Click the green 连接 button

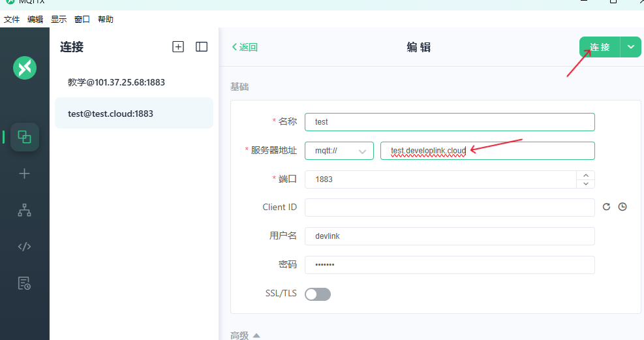600,47
